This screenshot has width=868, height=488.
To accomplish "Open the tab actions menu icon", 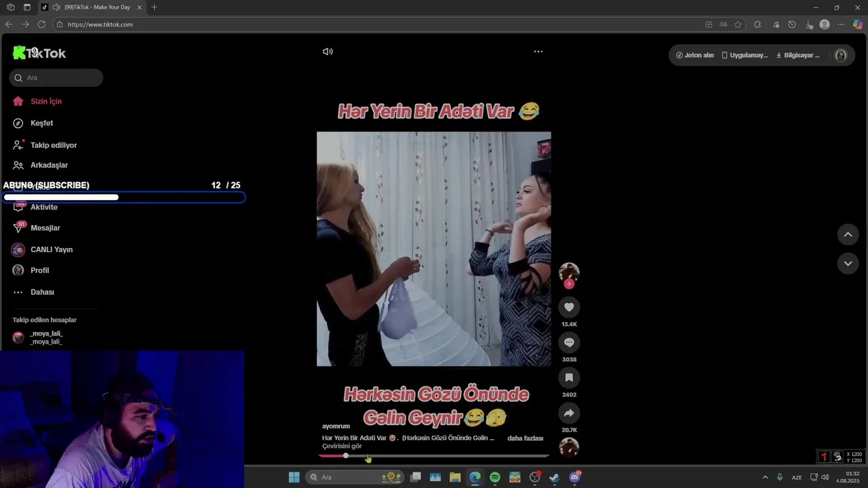I will 27,7.
